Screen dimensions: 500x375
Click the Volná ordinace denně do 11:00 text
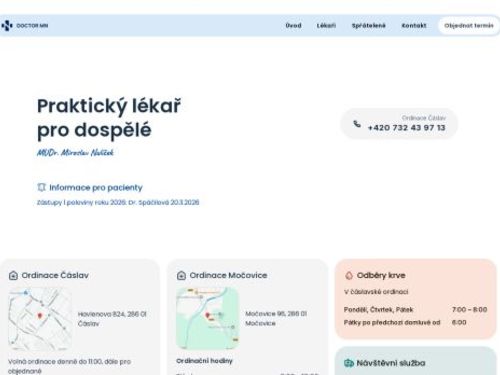tap(69, 366)
